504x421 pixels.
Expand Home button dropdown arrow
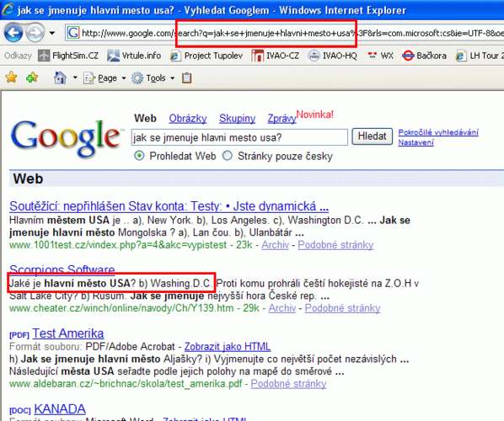coord(75,77)
